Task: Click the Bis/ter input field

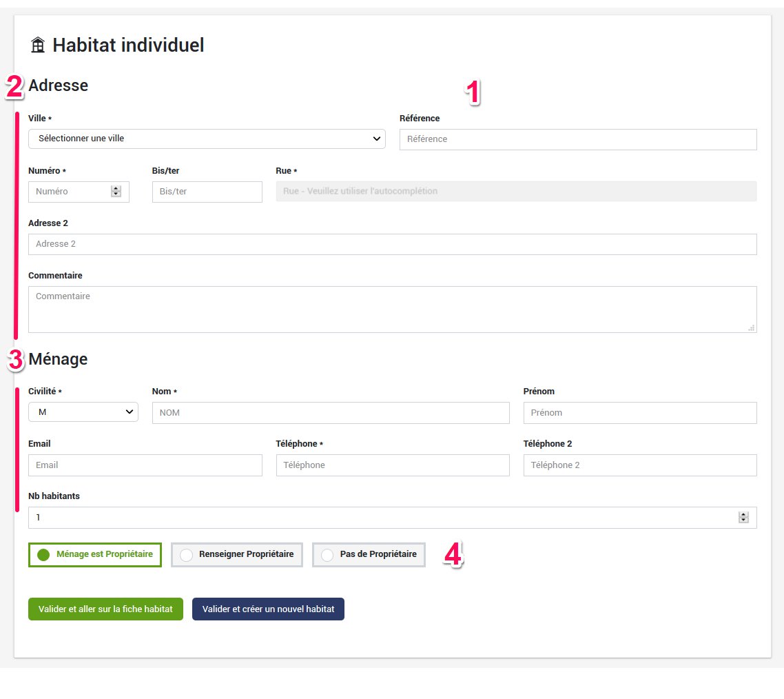Action: point(207,192)
